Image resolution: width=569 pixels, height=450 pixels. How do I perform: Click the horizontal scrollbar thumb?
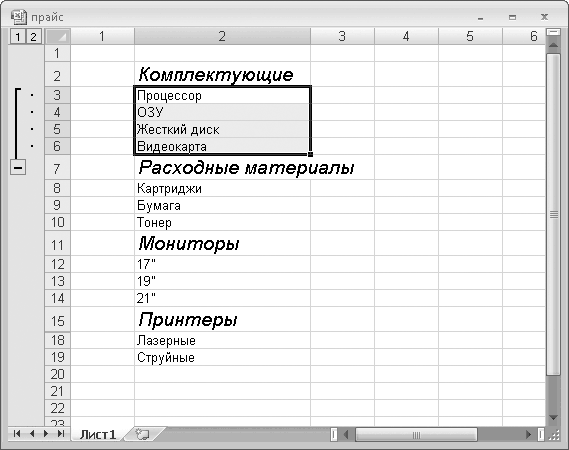[x=416, y=434]
